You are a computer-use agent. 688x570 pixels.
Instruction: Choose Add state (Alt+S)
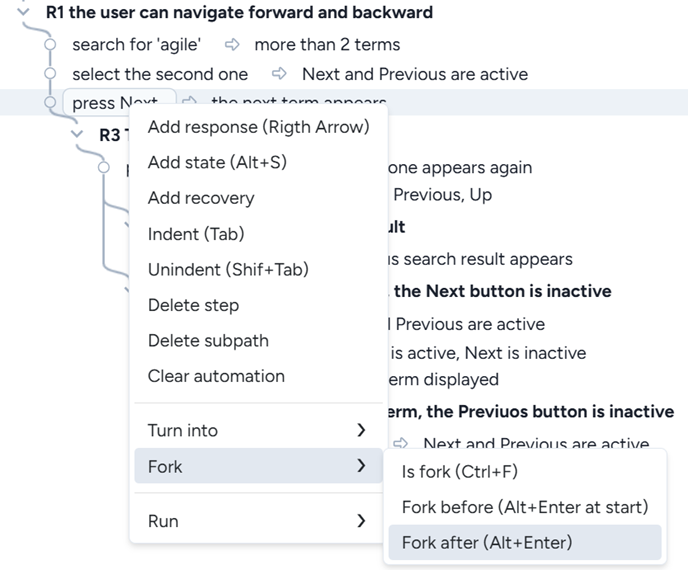(217, 162)
